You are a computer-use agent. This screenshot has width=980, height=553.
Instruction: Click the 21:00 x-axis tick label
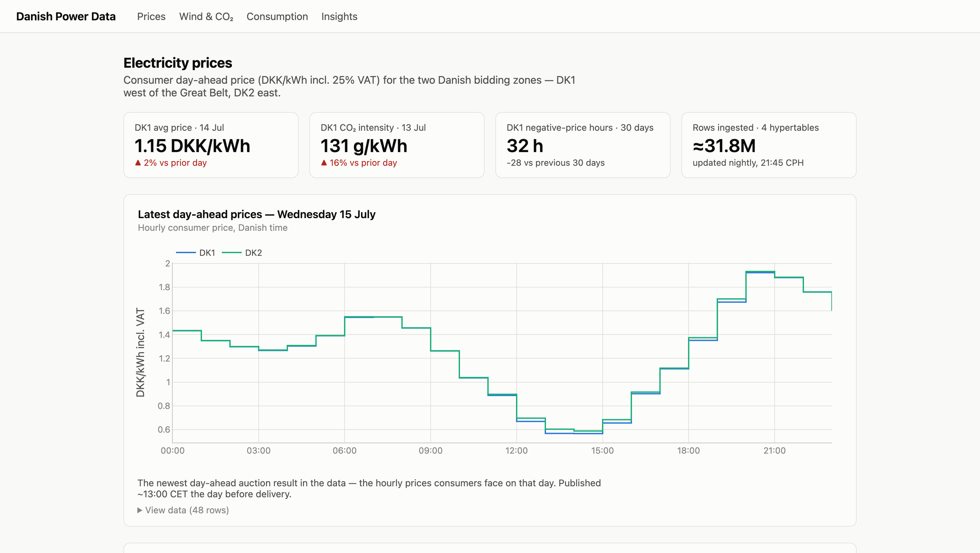774,451
